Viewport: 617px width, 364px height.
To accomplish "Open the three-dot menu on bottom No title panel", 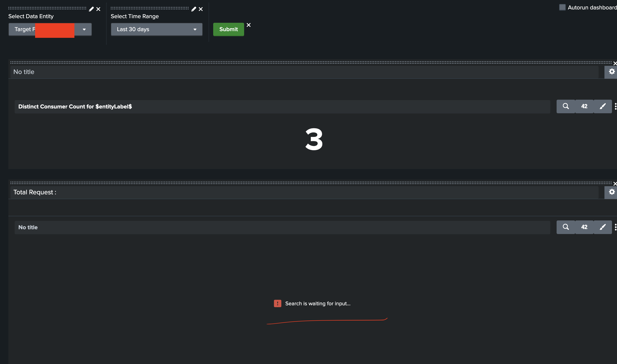I will click(616, 227).
